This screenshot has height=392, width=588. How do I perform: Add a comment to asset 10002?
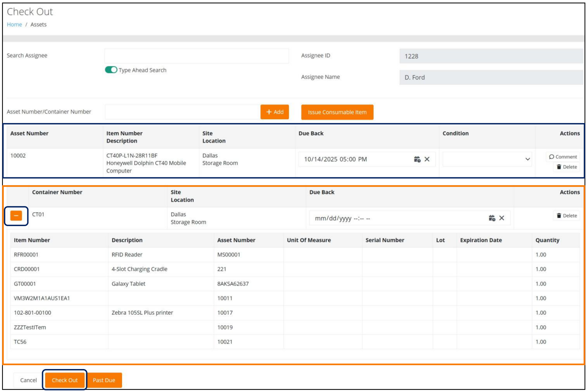click(x=563, y=157)
